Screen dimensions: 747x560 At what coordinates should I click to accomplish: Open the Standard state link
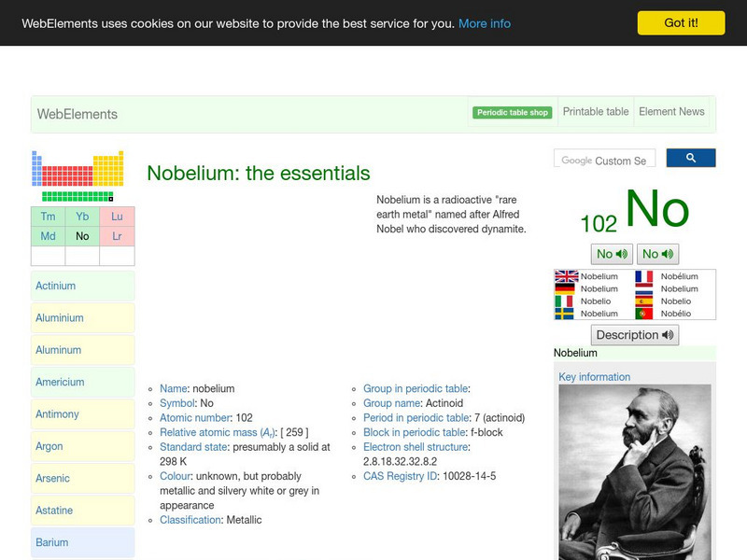click(x=193, y=447)
